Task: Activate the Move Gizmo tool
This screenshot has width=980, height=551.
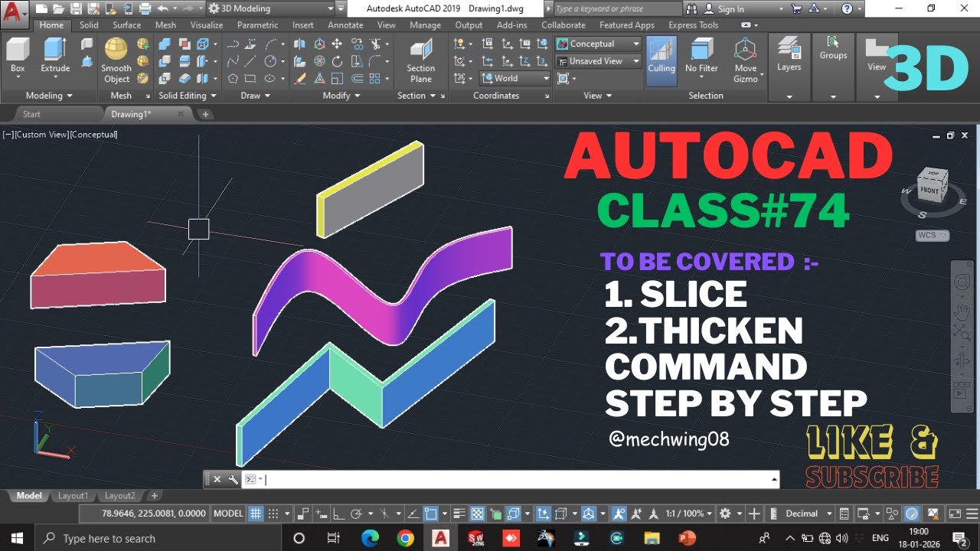Action: point(745,60)
